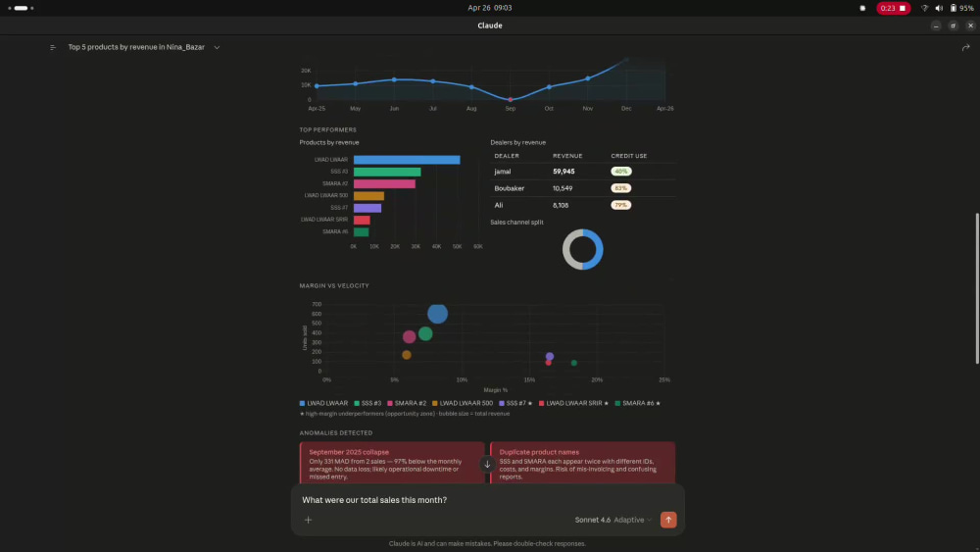Toggle LWAD LWAAR legend swatch
980x552 pixels.
coord(303,403)
